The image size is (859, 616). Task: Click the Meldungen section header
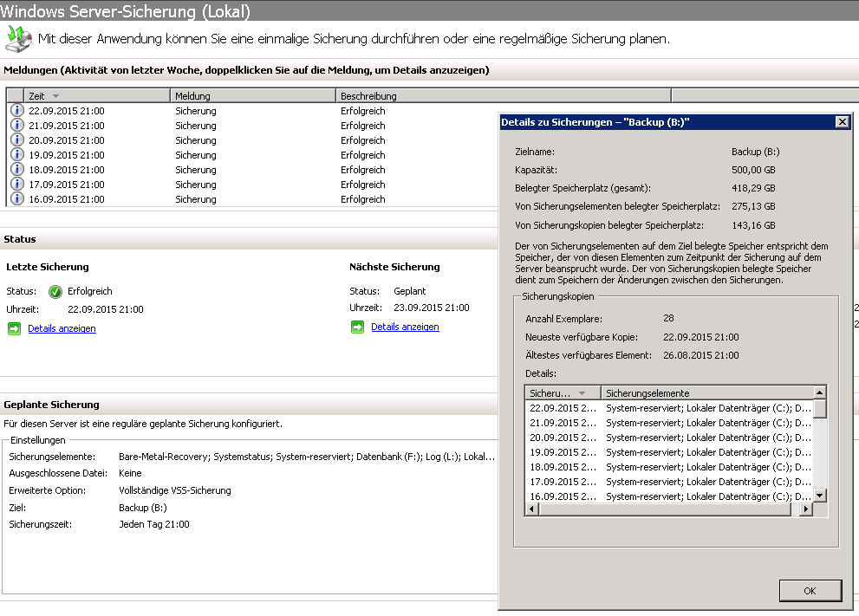click(246, 70)
